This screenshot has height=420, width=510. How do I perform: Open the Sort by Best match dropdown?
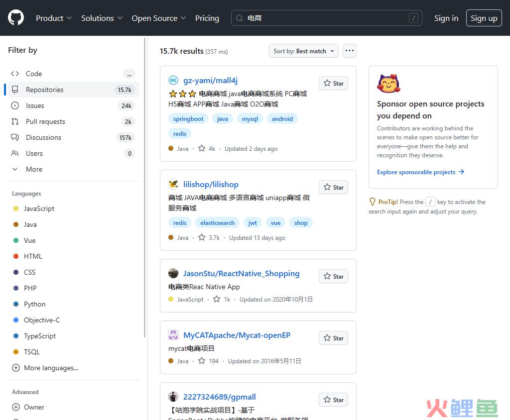point(303,51)
